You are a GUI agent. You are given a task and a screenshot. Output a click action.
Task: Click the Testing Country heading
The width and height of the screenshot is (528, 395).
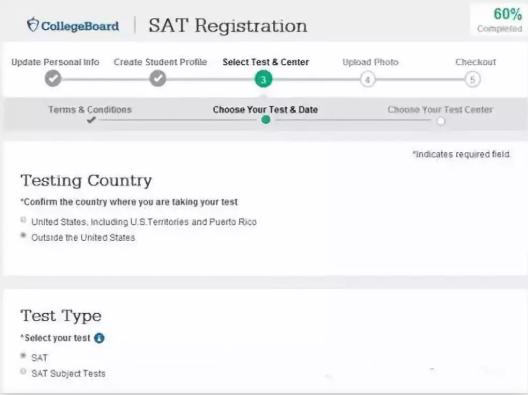86,181
